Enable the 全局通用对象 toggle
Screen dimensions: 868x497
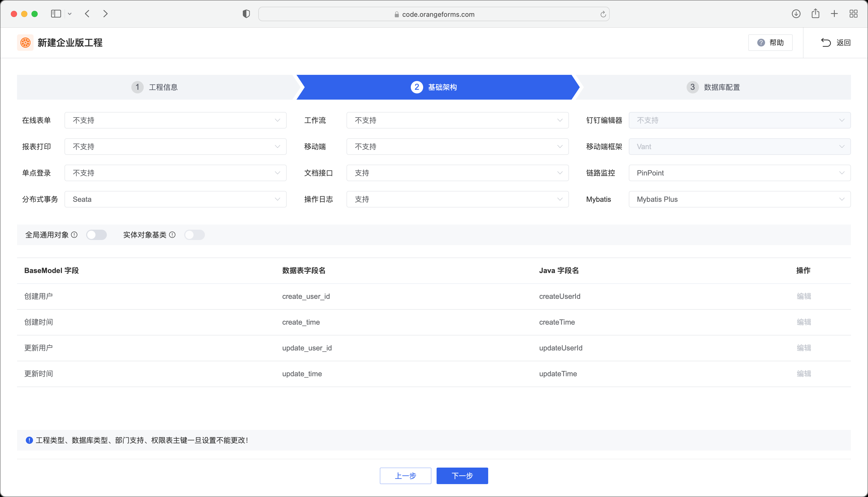97,235
